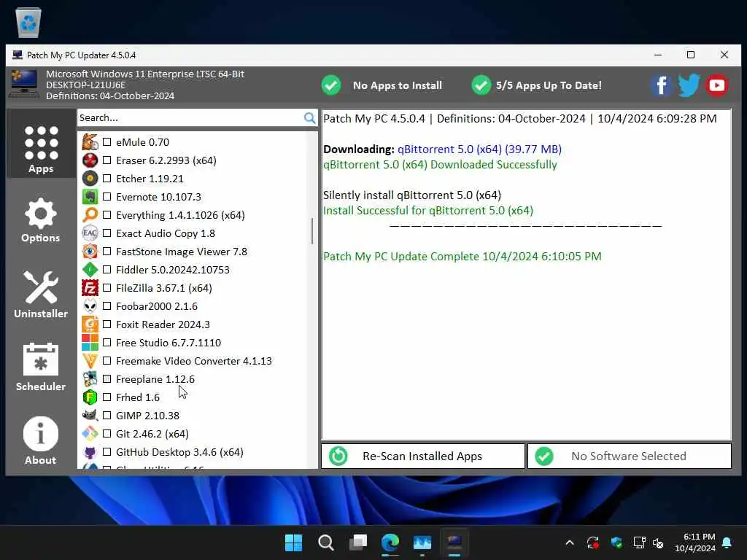Click the FileZilla app icon

click(x=90, y=287)
